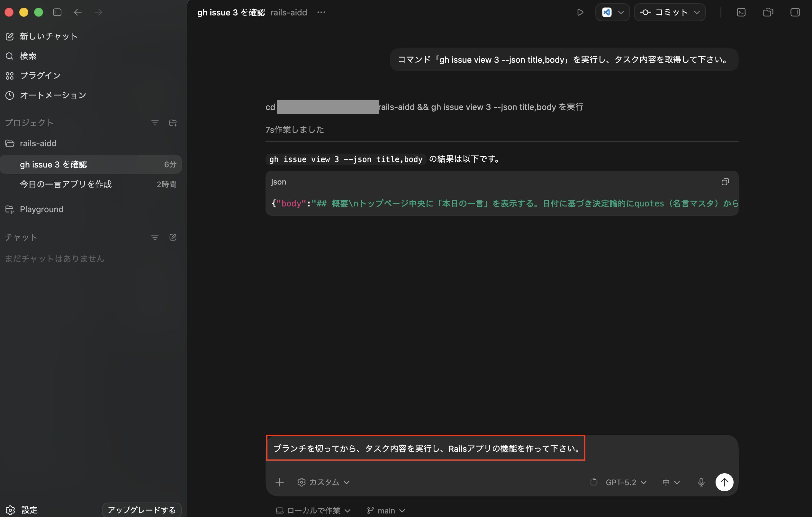Copy the json code block contents

[x=725, y=182]
